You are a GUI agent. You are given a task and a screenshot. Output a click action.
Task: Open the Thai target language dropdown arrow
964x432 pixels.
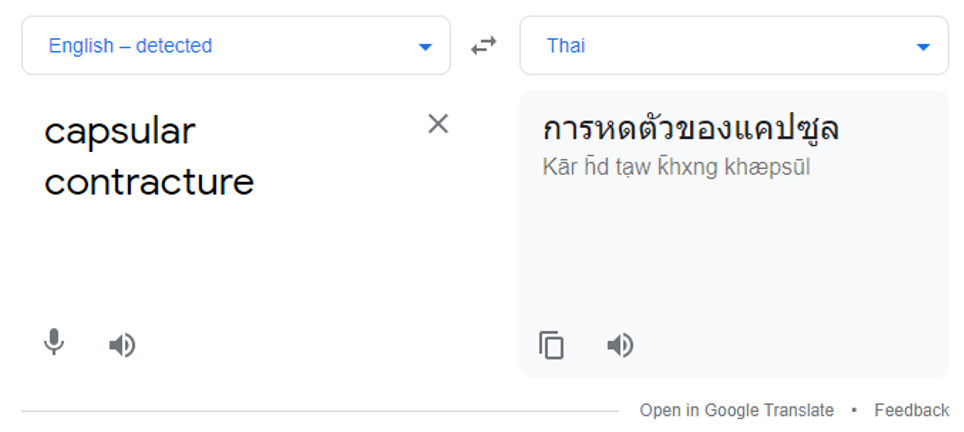pyautogui.click(x=923, y=47)
